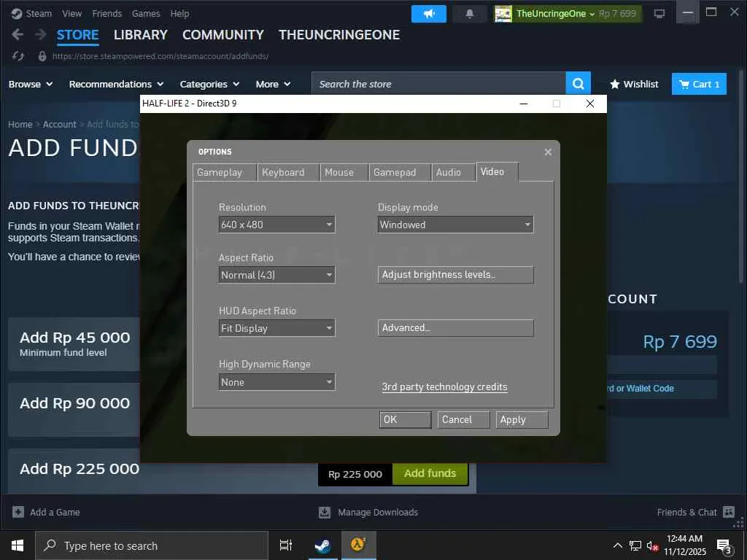Go to the LIBRARY section

pyautogui.click(x=141, y=35)
